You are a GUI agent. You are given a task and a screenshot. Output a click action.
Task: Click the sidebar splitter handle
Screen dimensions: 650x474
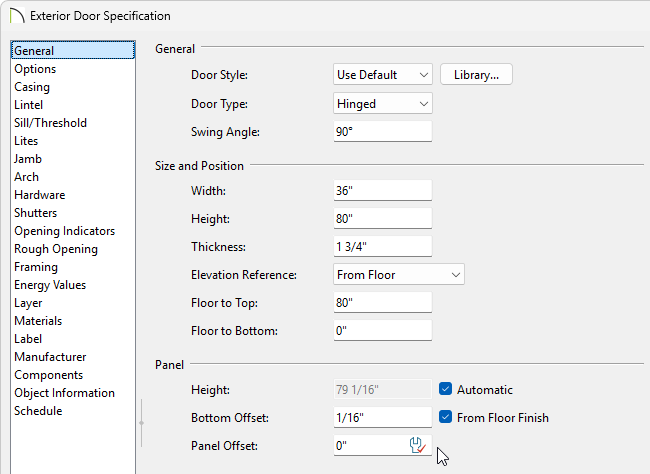coord(142,423)
